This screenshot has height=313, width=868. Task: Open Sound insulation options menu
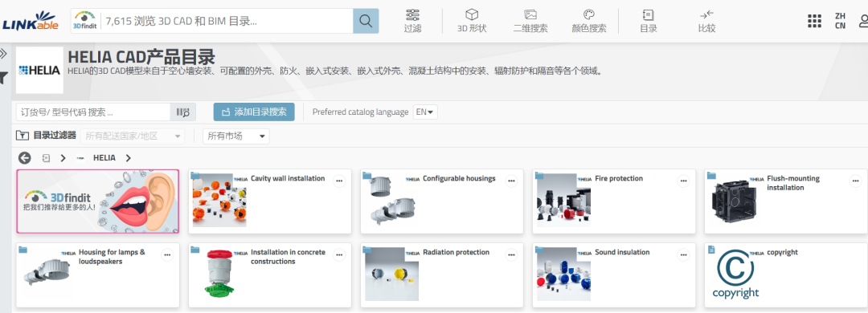[x=684, y=255]
